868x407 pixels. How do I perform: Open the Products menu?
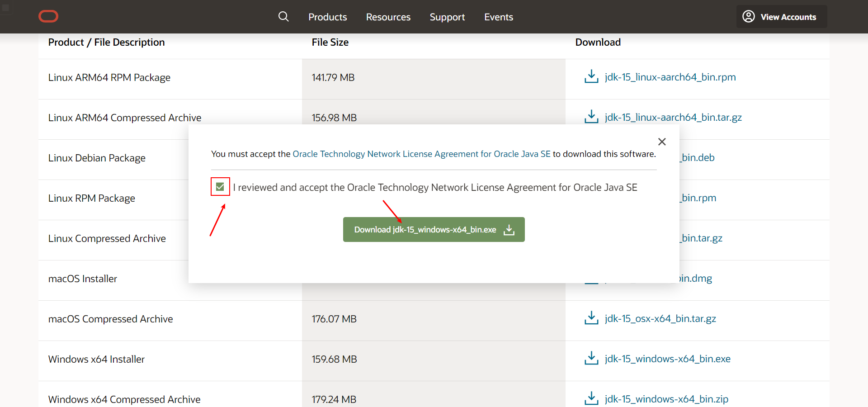[x=328, y=17]
